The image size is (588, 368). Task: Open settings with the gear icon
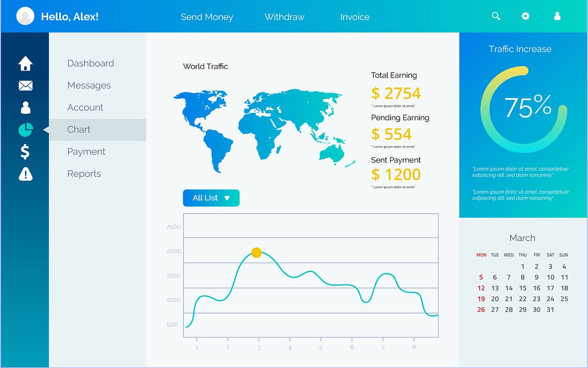[x=525, y=16]
